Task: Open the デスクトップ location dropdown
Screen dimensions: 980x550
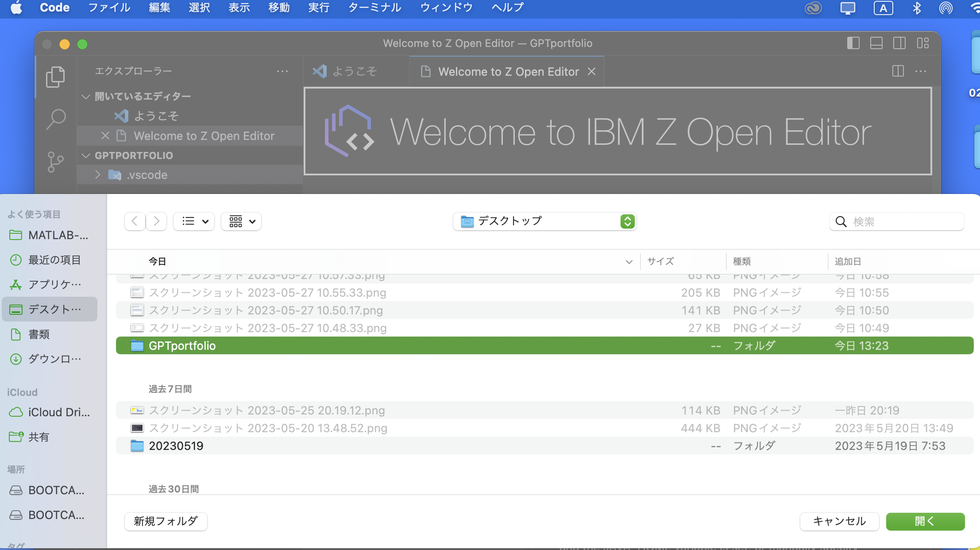Action: click(544, 221)
